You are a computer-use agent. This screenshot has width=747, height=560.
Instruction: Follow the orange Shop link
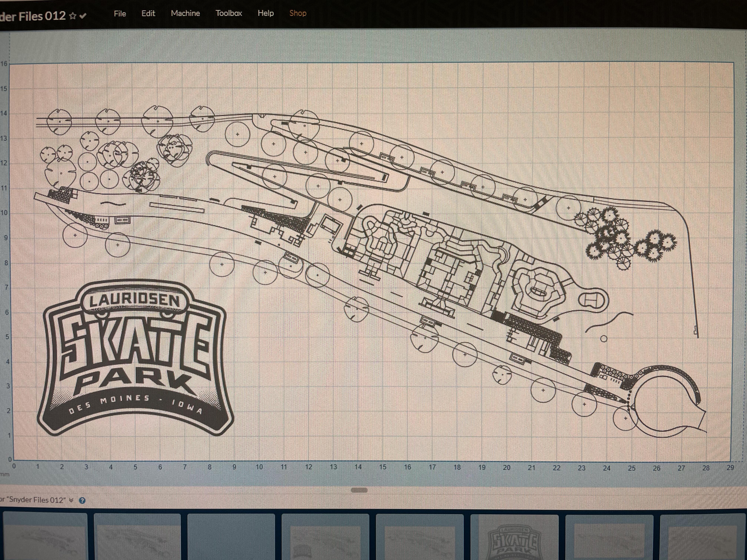click(298, 13)
